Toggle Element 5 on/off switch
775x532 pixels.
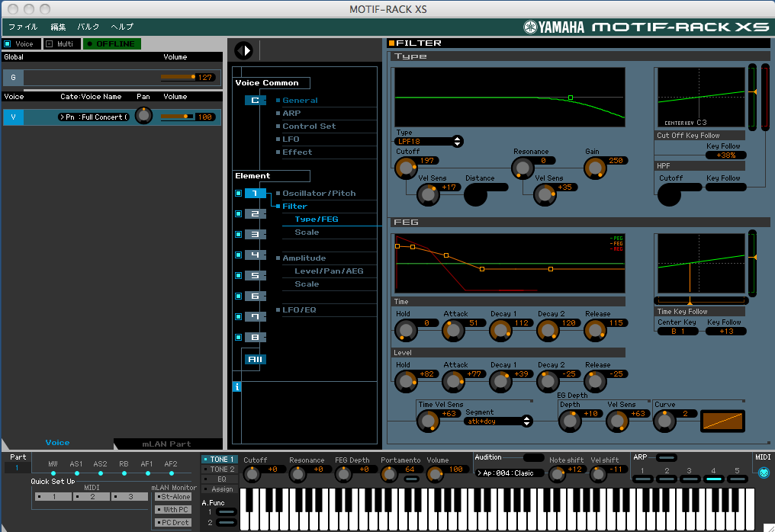[x=238, y=276]
